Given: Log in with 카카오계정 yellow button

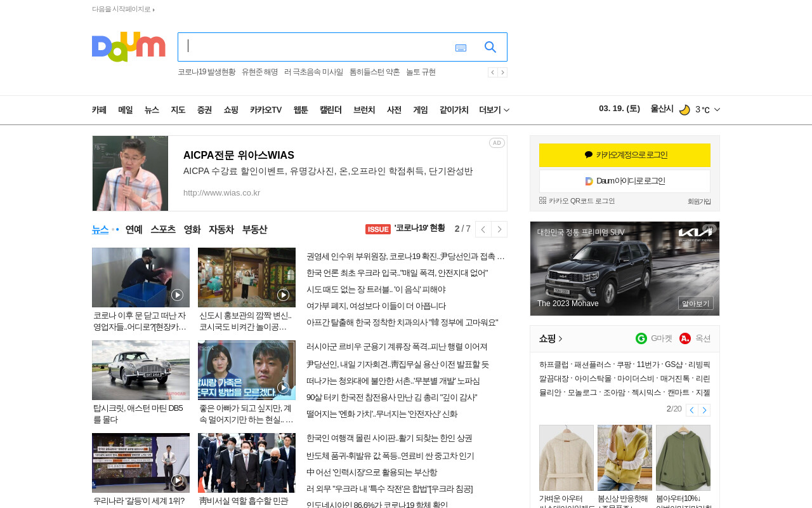Looking at the screenshot, I should click(x=625, y=155).
